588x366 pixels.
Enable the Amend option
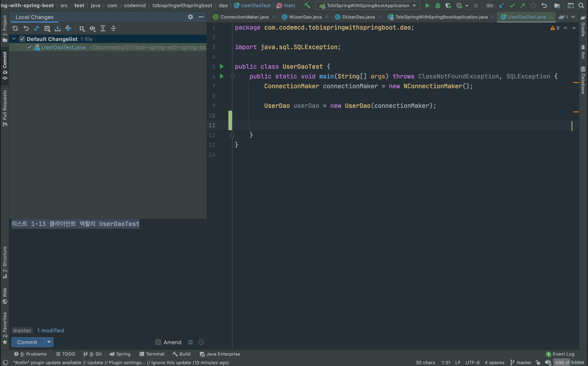click(x=158, y=342)
